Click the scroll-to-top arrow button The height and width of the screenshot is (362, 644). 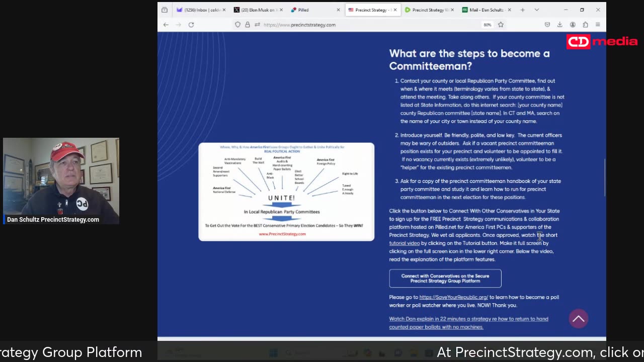[578, 319]
